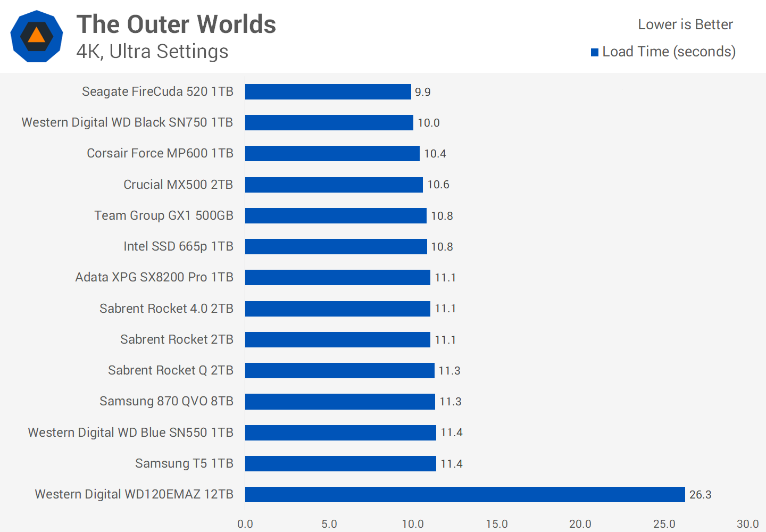This screenshot has width=766, height=532.
Task: Select the '4K, Ultra Settings' subtitle
Action: click(152, 52)
